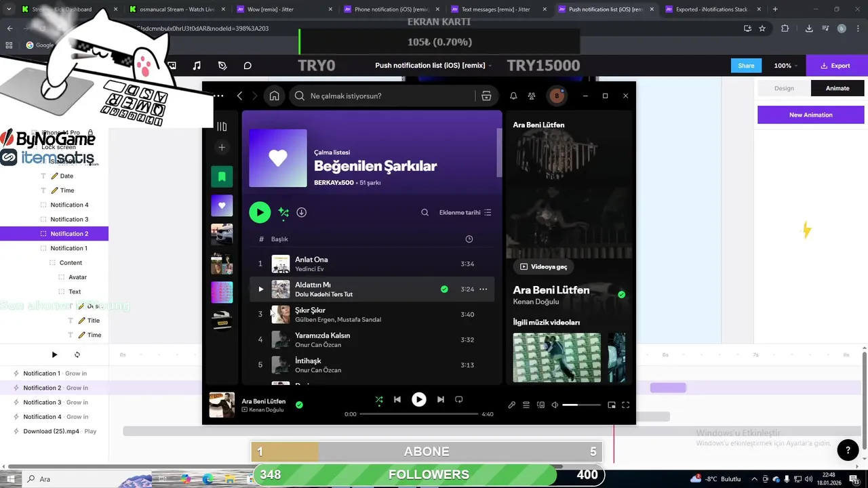Select the Notification 2 layer
This screenshot has width=868, height=488.
point(54,234)
